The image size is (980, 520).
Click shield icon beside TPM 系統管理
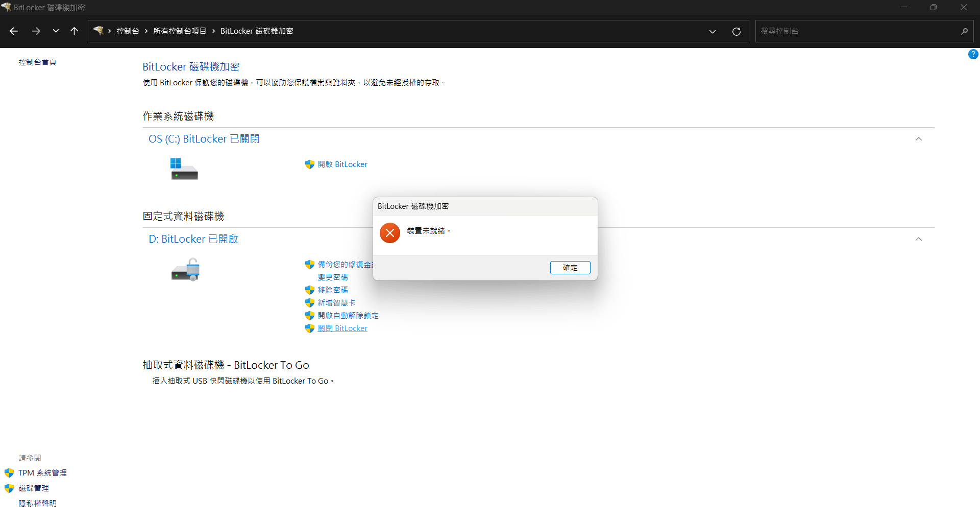click(x=9, y=473)
